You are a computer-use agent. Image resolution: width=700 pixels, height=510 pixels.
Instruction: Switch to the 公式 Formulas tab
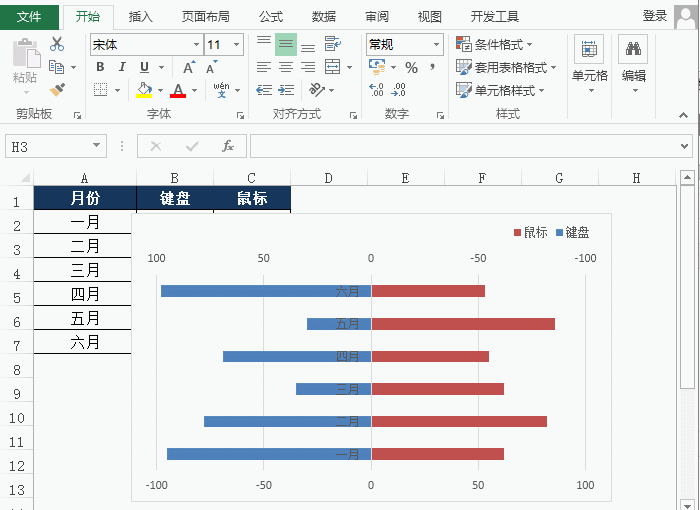(x=271, y=17)
